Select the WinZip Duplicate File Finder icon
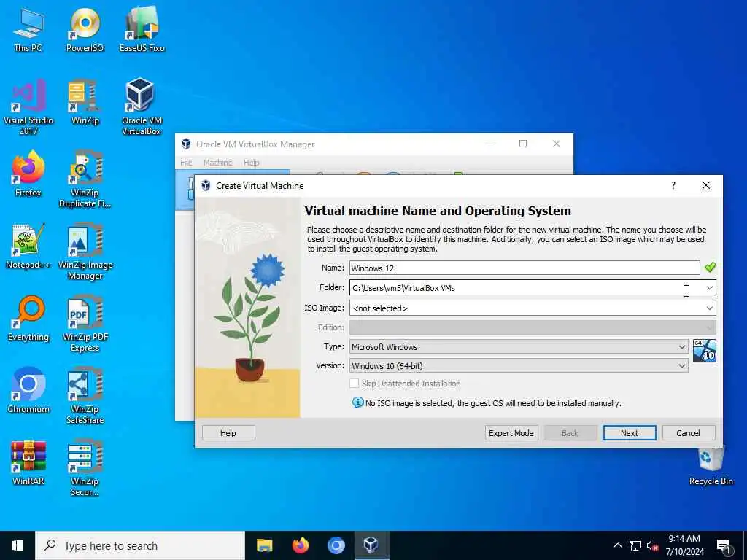This screenshot has height=560, width=747. pyautogui.click(x=85, y=179)
